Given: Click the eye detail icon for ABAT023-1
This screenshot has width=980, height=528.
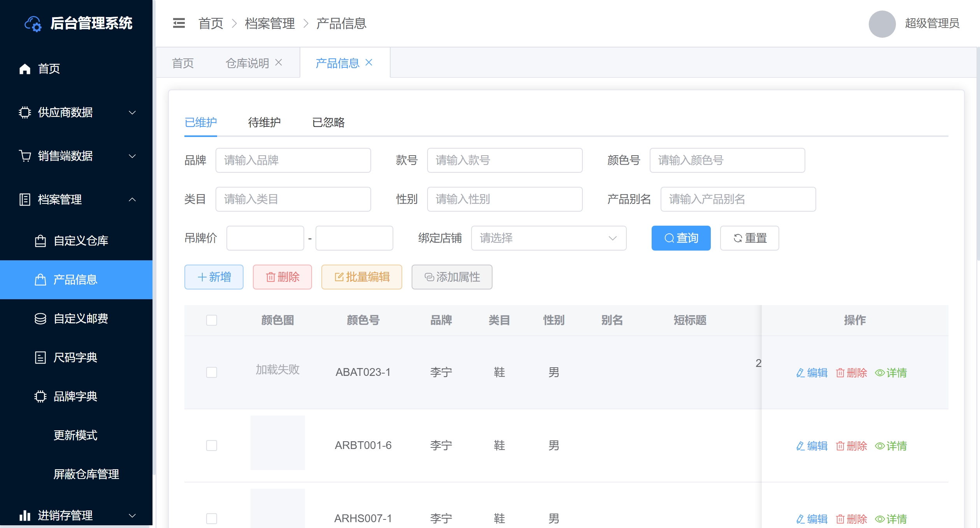Looking at the screenshot, I should (x=880, y=373).
